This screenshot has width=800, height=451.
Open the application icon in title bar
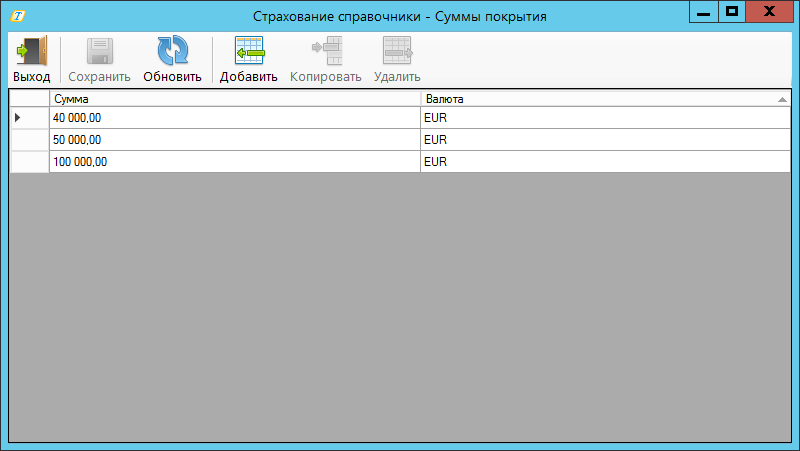(x=17, y=17)
